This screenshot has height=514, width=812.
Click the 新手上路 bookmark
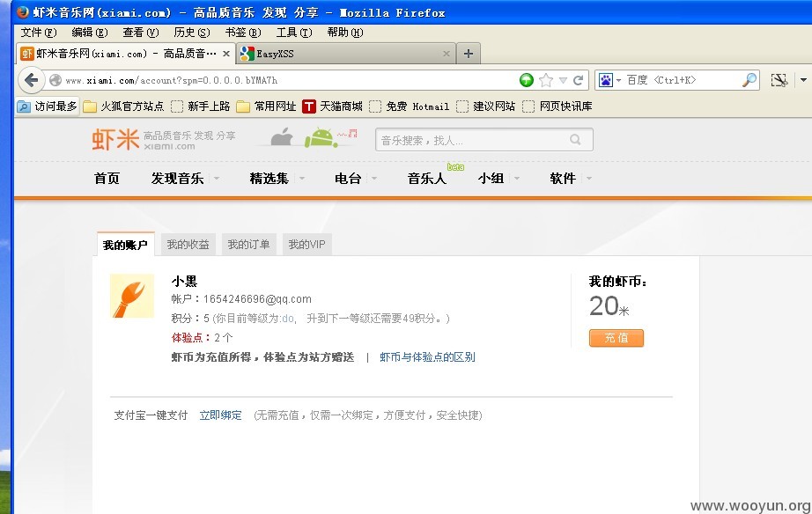coord(201,106)
